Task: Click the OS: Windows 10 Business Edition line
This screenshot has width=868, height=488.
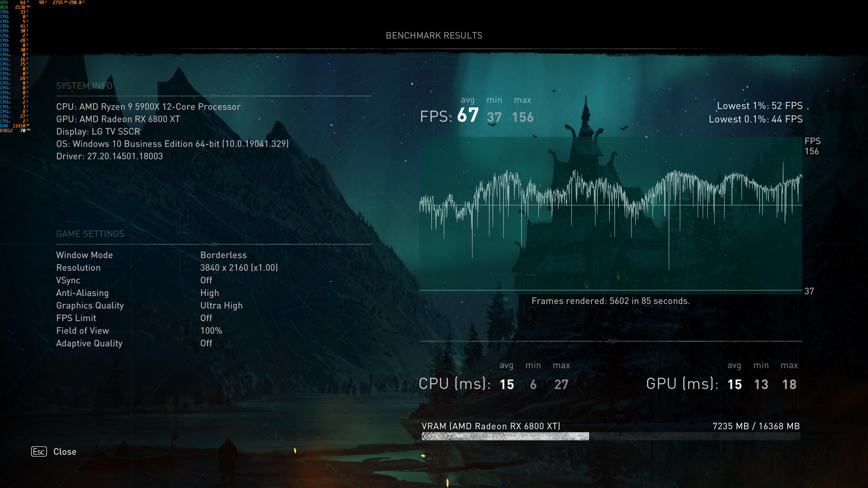Action: pos(172,144)
